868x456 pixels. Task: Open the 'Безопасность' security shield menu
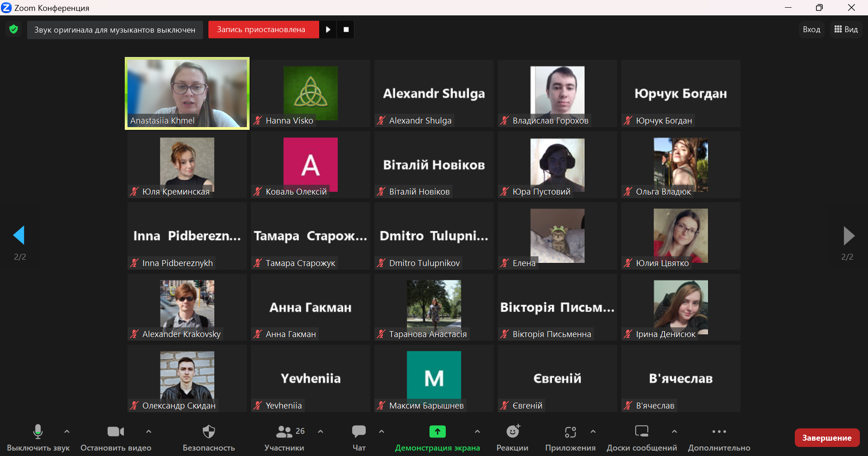[209, 438]
